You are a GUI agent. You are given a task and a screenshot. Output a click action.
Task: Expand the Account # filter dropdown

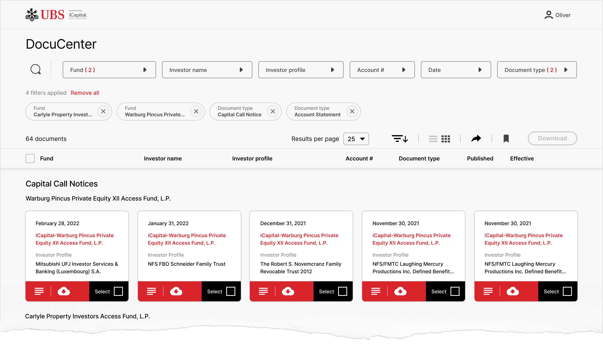coord(382,70)
